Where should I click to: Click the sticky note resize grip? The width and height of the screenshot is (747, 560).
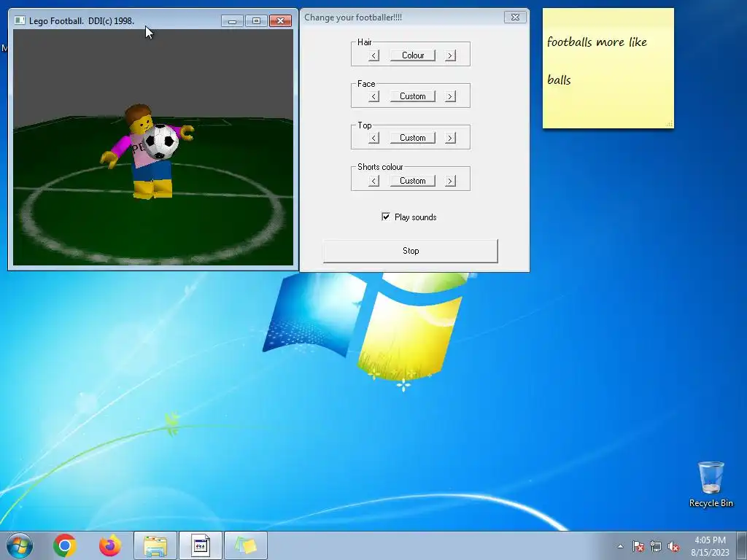tap(670, 124)
